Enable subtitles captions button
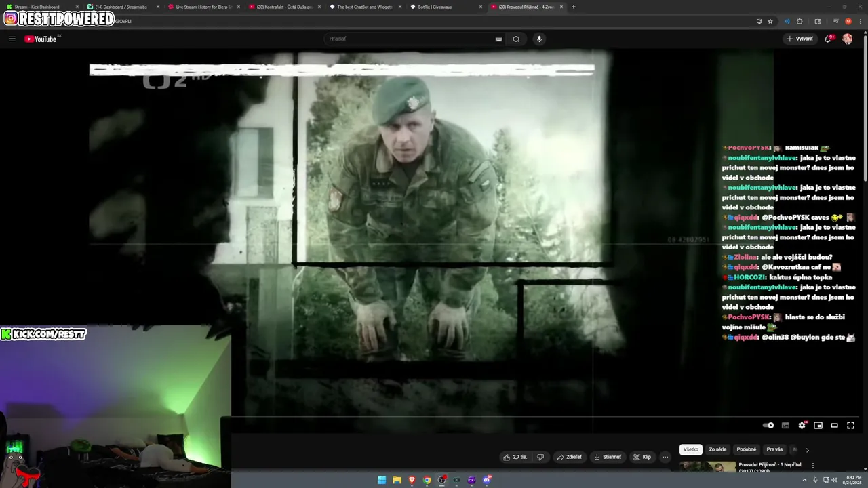The height and width of the screenshot is (488, 868). pyautogui.click(x=785, y=426)
